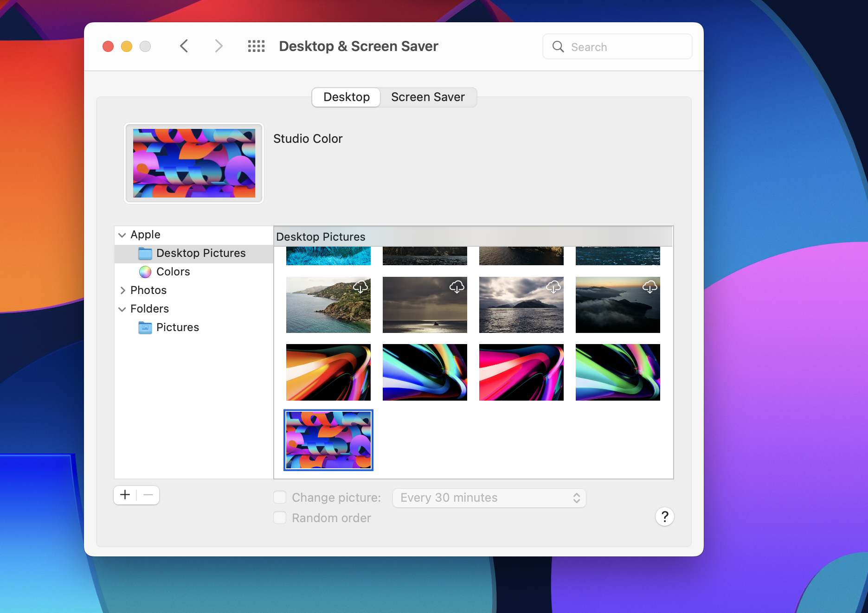Image resolution: width=868 pixels, height=613 pixels.
Task: Select the Studio Color wallpaper thumbnail in grid
Action: tap(328, 440)
